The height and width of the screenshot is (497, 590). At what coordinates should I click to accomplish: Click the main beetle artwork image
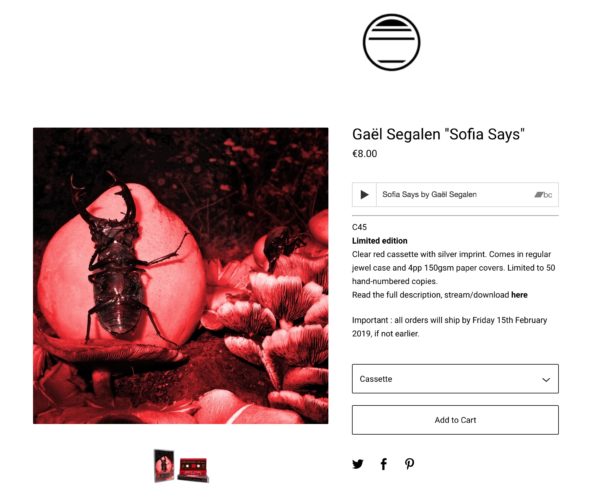[x=181, y=276]
